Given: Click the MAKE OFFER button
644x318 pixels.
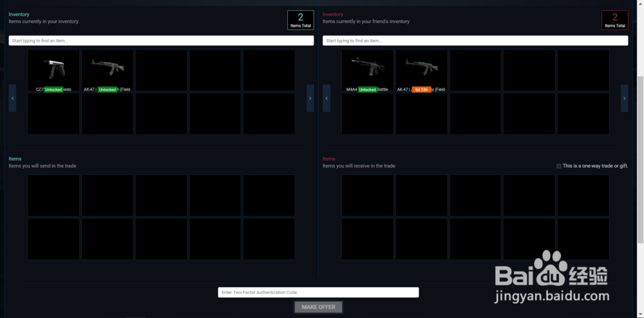Looking at the screenshot, I should point(318,307).
